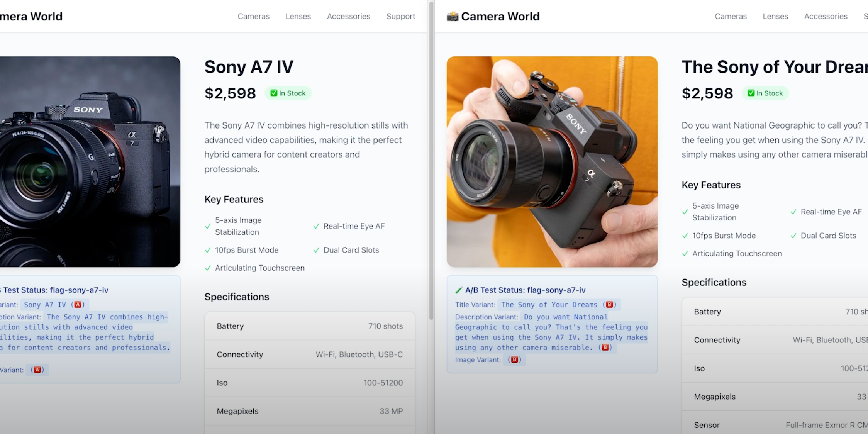Open the Lenses menu in the right page
The image size is (868, 434).
775,16
